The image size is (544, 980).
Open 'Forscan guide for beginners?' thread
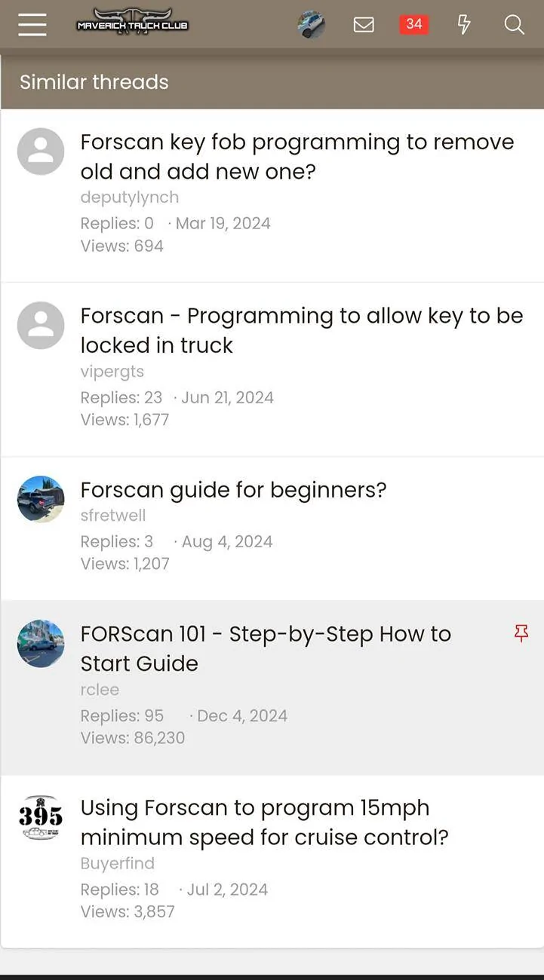(x=233, y=490)
